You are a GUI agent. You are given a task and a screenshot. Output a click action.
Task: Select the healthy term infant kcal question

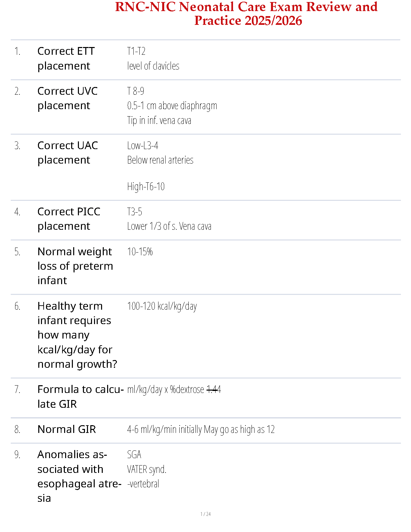(x=77, y=335)
